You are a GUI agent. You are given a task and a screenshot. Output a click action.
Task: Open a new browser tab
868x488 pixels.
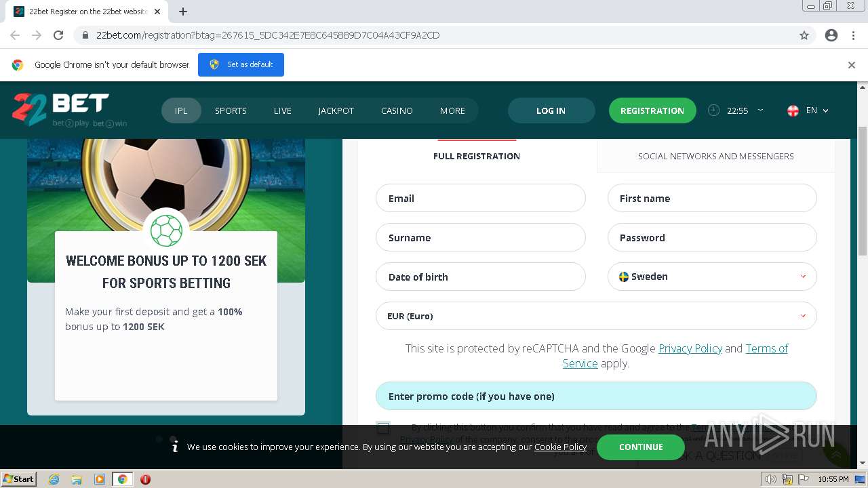point(183,12)
